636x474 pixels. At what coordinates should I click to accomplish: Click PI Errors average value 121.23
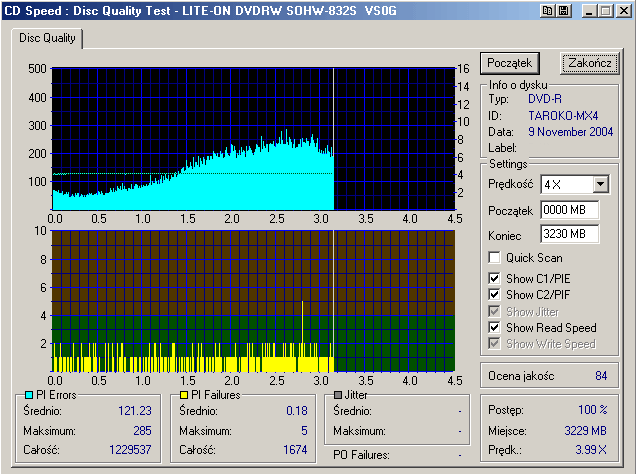(x=135, y=411)
